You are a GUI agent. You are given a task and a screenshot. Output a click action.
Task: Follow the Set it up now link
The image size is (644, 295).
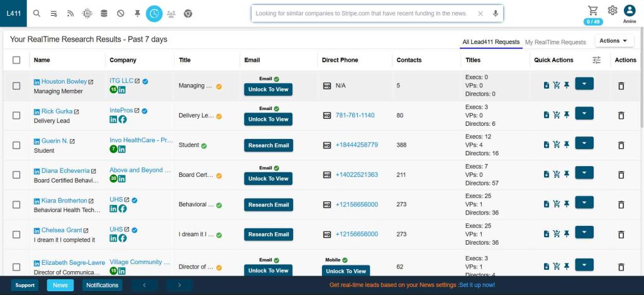point(477,285)
